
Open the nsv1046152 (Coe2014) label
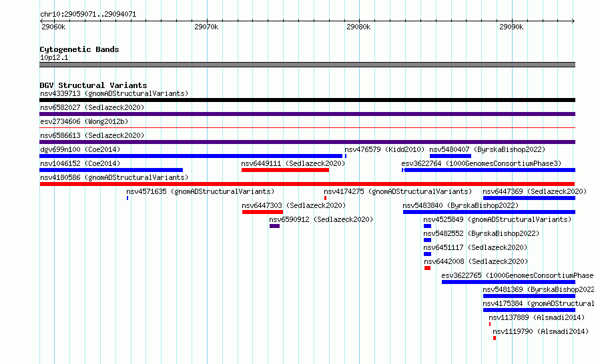coord(80,163)
